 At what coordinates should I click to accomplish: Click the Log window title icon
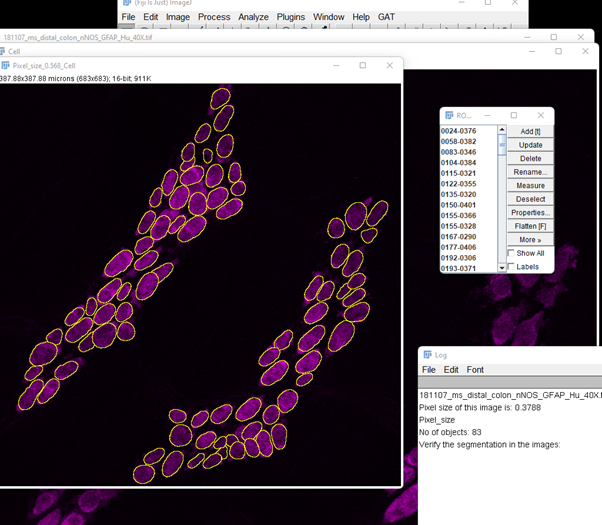pos(427,354)
